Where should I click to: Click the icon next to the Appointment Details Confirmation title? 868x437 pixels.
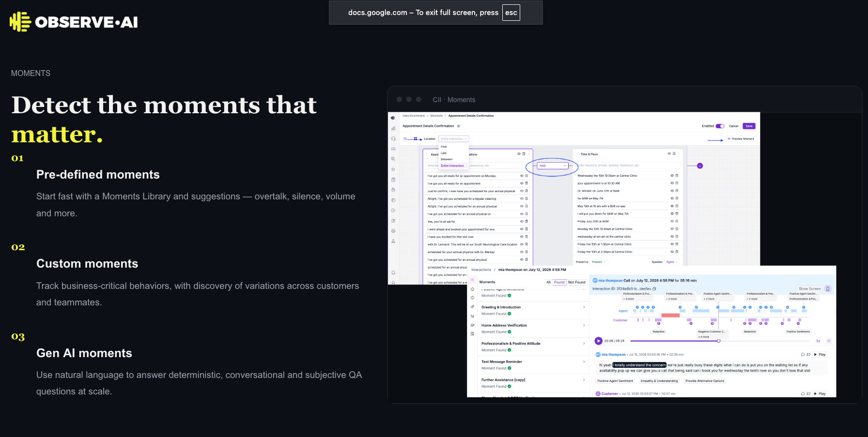point(459,126)
